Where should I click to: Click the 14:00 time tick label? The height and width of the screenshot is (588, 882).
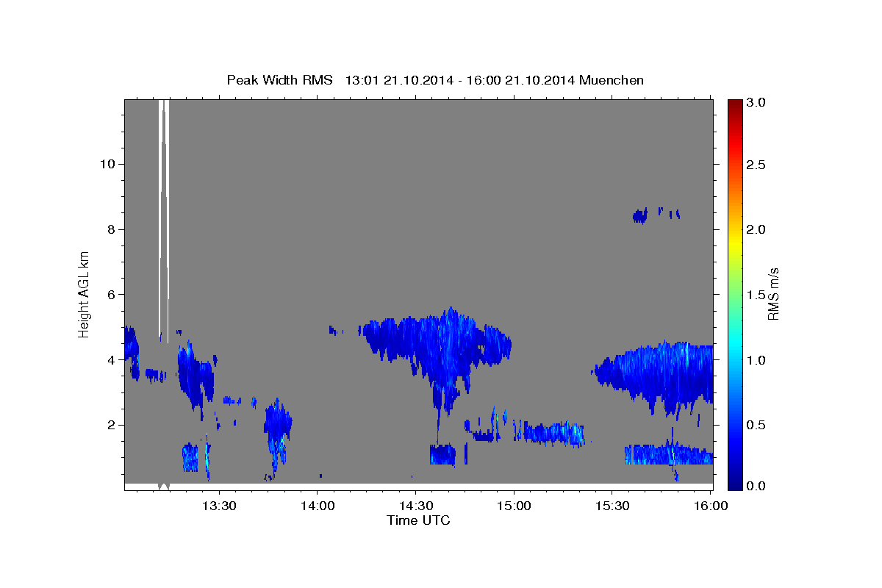tap(318, 506)
